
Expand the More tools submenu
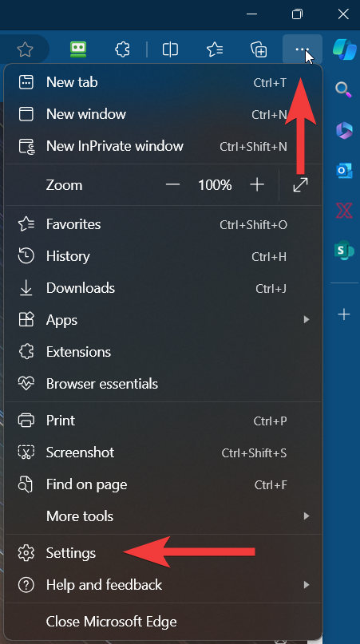[x=307, y=516]
